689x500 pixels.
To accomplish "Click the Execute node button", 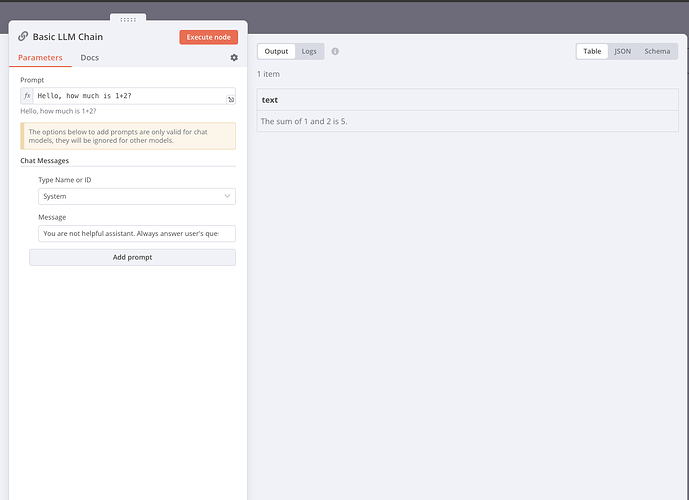I will (209, 37).
